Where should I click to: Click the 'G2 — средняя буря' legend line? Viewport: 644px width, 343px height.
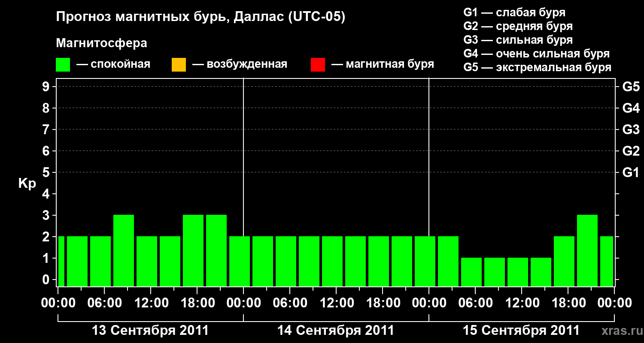518,26
